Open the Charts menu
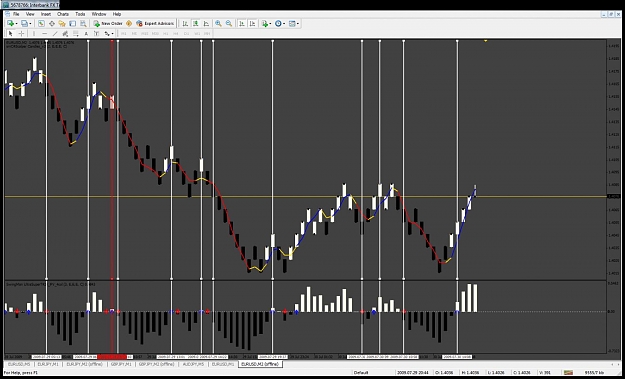 point(63,14)
